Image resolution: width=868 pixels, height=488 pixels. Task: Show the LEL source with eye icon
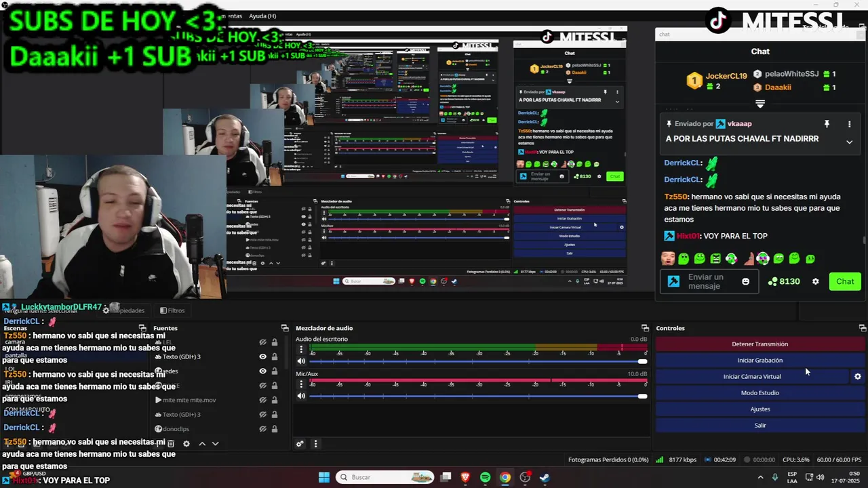pos(262,342)
